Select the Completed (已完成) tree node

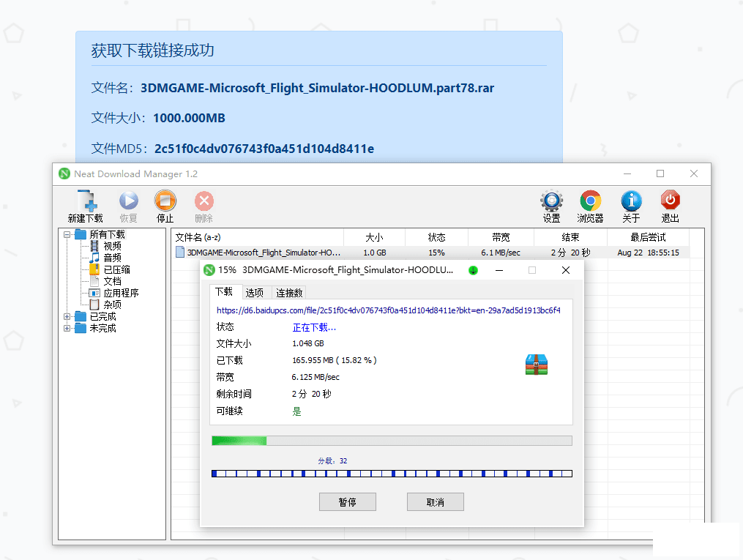(102, 316)
